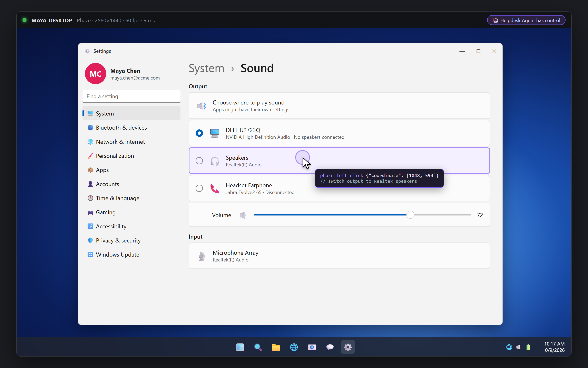Click the DELL U2723QE monitor icon
This screenshot has height=368, width=588.
(215, 133)
